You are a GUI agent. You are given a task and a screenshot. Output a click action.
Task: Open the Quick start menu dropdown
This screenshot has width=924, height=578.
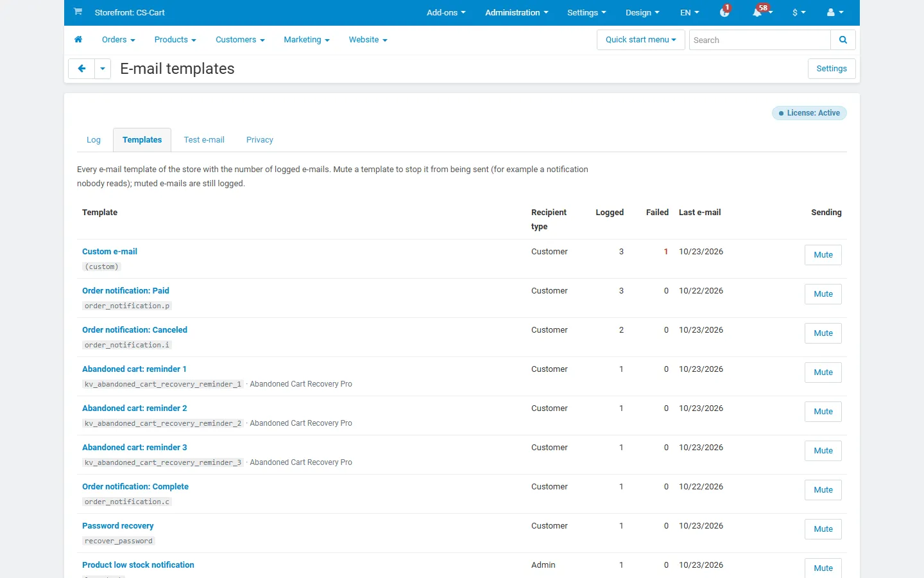[641, 40]
